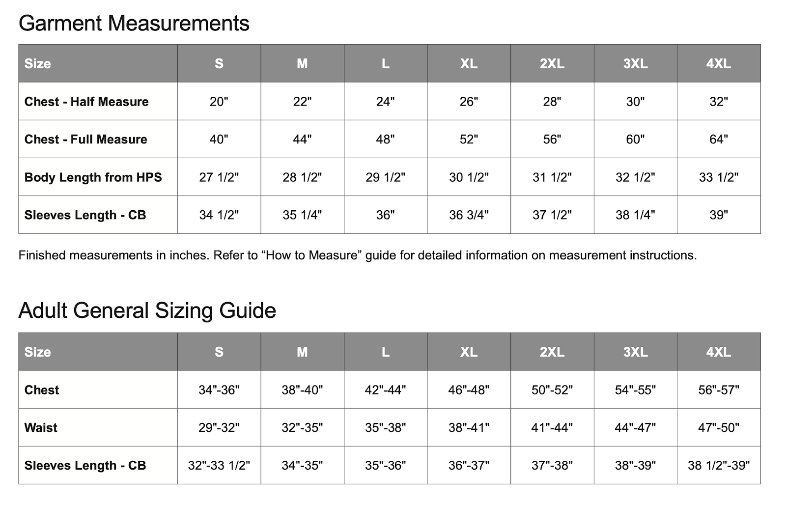786x532 pixels.
Task: Click the 52" chest full measure cell
Action: [469, 139]
